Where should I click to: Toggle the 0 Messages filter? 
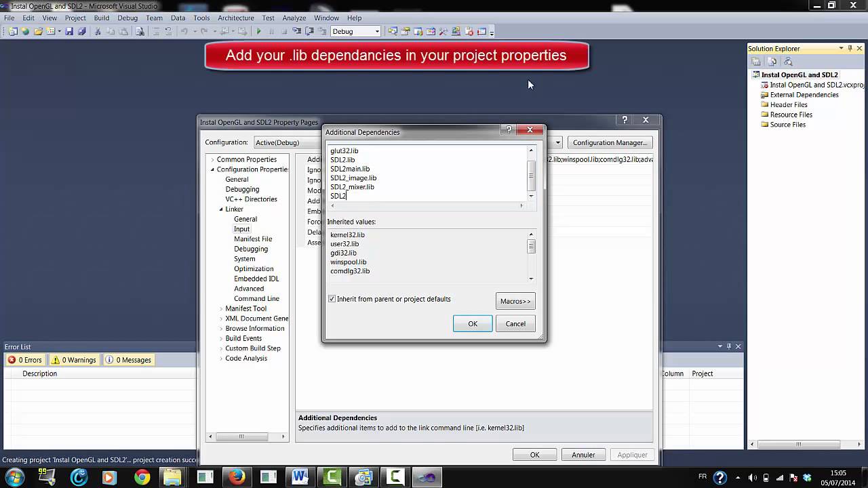(129, 360)
